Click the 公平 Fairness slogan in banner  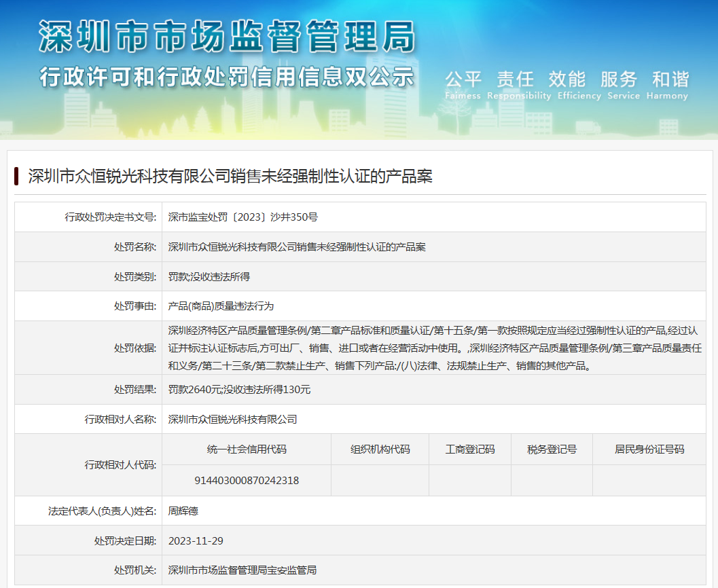point(463,85)
